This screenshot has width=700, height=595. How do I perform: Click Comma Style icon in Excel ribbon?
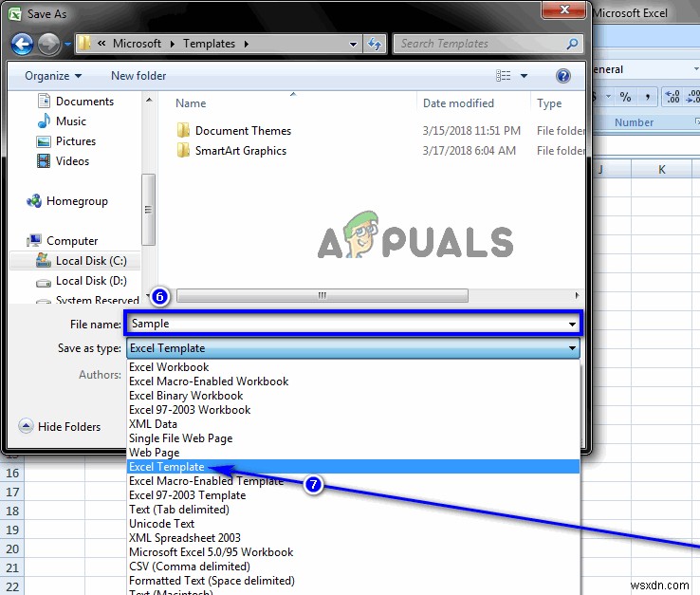[x=647, y=97]
